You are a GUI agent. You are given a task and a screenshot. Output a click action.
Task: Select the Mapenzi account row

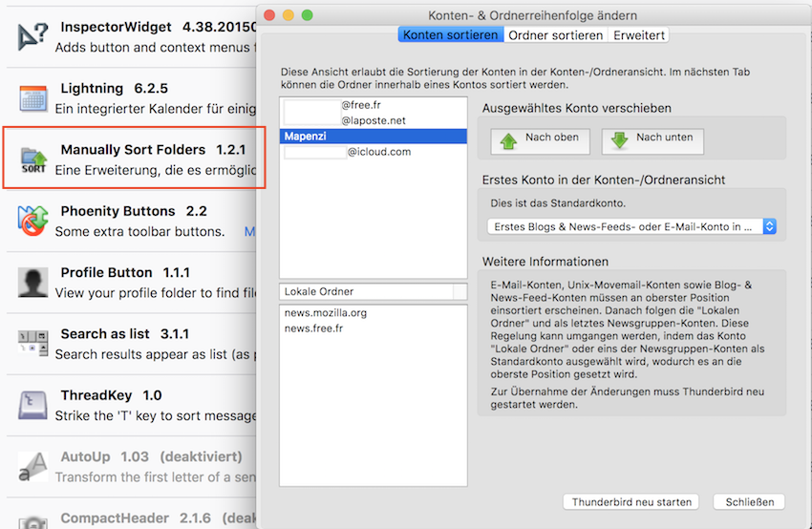point(373,137)
